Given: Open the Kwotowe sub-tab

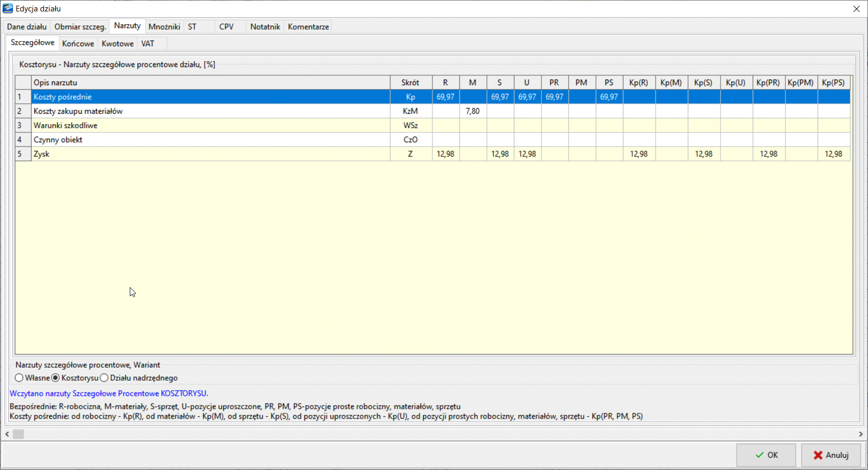Looking at the screenshot, I should point(118,44).
